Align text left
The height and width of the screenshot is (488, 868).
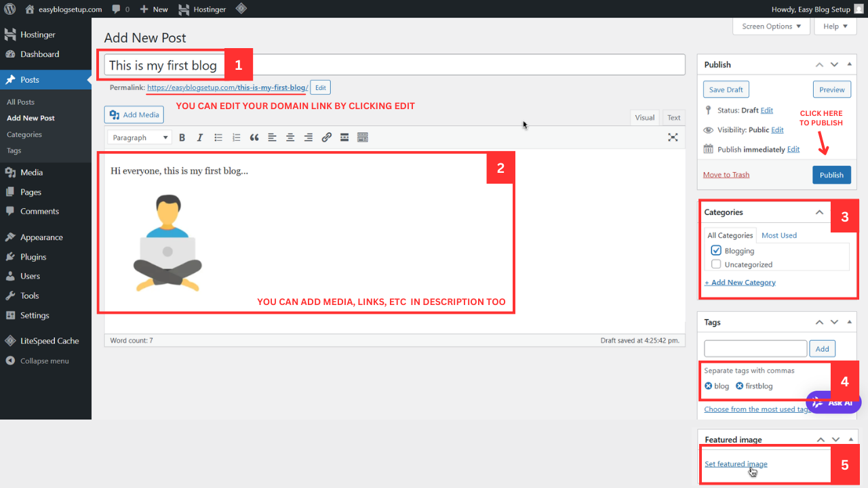pos(272,138)
